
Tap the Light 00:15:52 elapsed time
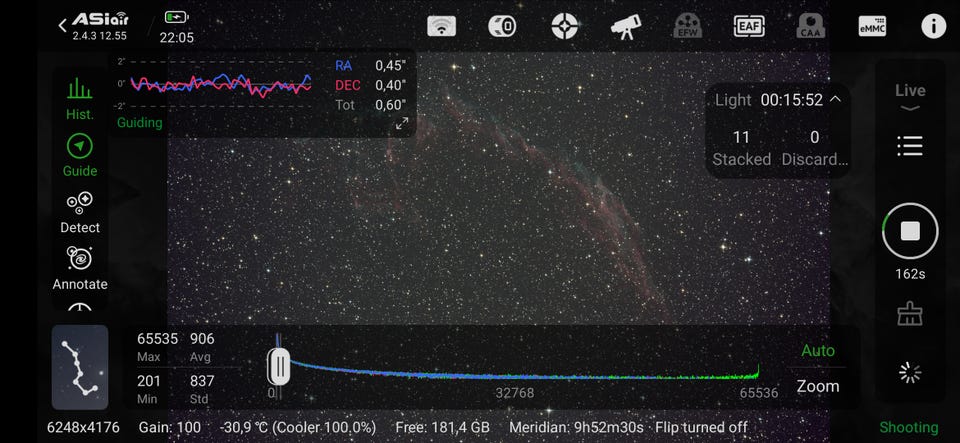coord(769,100)
